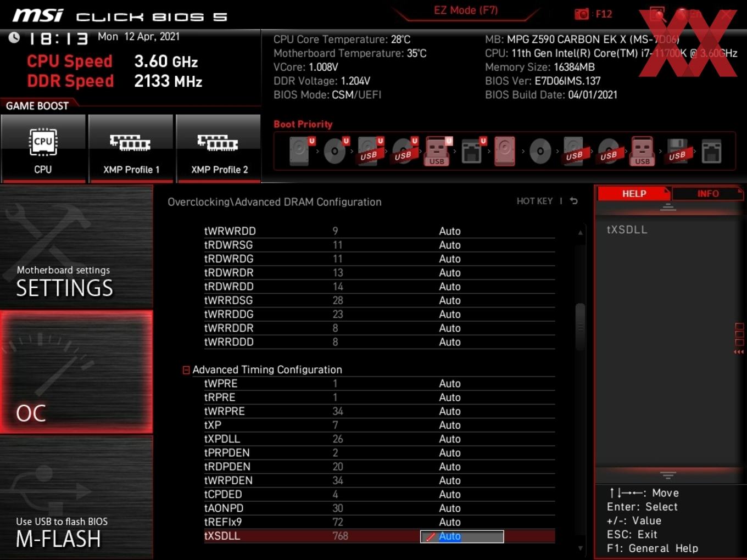Select the tWRPRE setting row
747x560 pixels.
379,411
